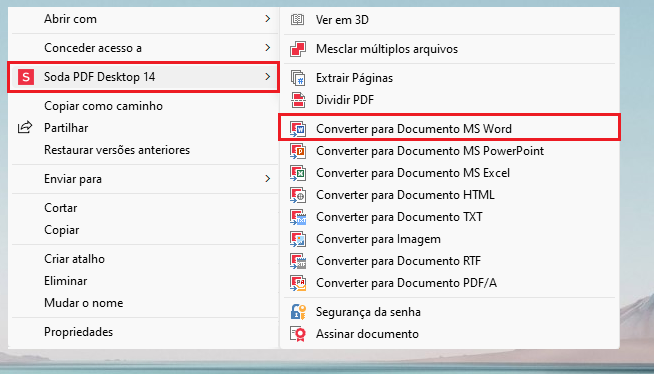The width and height of the screenshot is (654, 374).
Task: Choose Converter para Documento TXT
Action: (x=450, y=217)
